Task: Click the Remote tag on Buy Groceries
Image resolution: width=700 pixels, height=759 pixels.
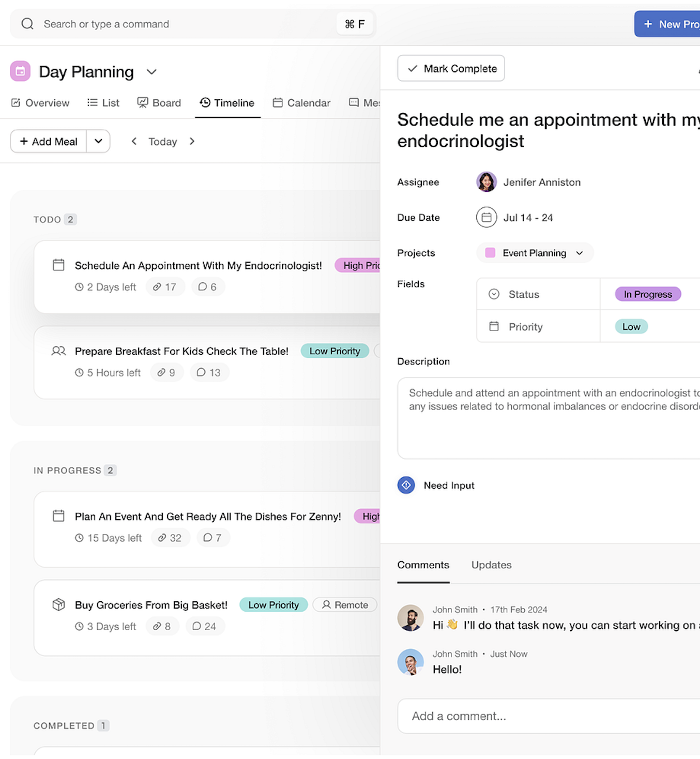Action: tap(345, 605)
